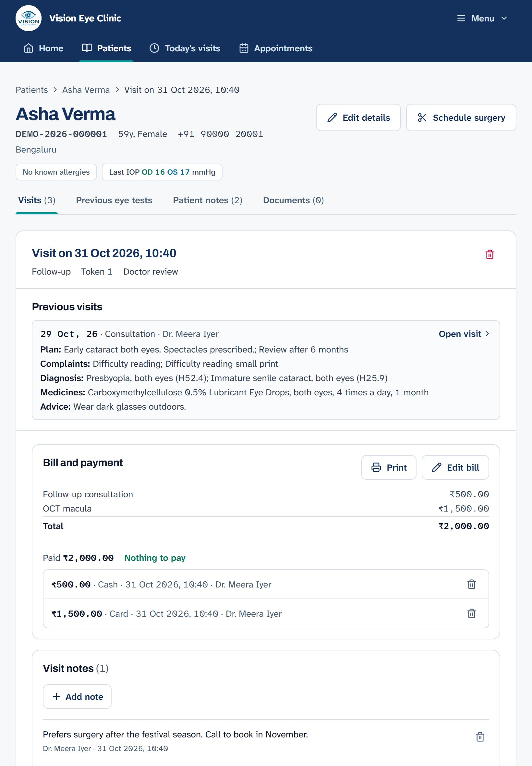532x766 pixels.
Task: Expand the Menu dropdown
Action: [x=482, y=19]
